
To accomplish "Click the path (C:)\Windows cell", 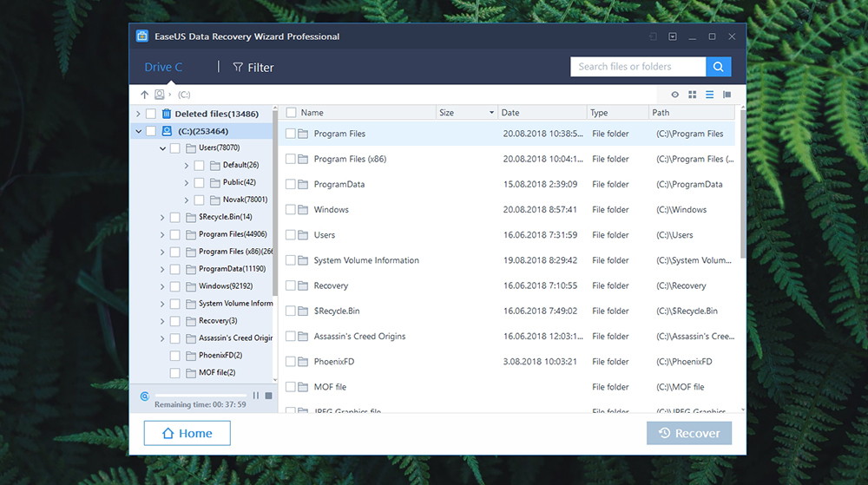I will coord(681,210).
